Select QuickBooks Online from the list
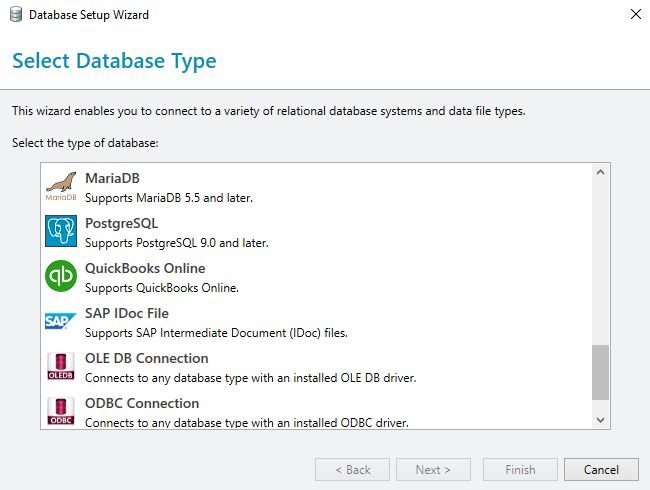Image resolution: width=650 pixels, height=490 pixels. [145, 268]
